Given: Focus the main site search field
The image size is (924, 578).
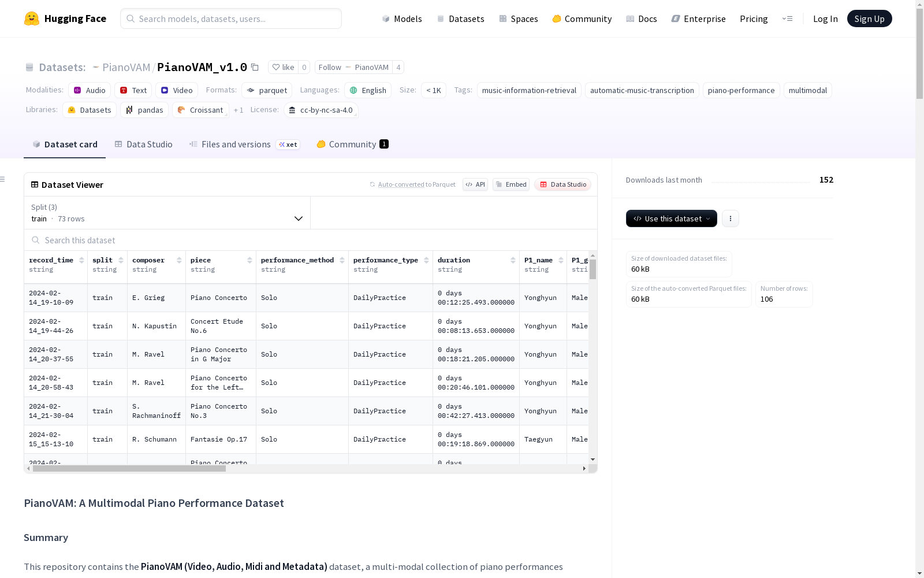Looking at the screenshot, I should click(x=231, y=18).
